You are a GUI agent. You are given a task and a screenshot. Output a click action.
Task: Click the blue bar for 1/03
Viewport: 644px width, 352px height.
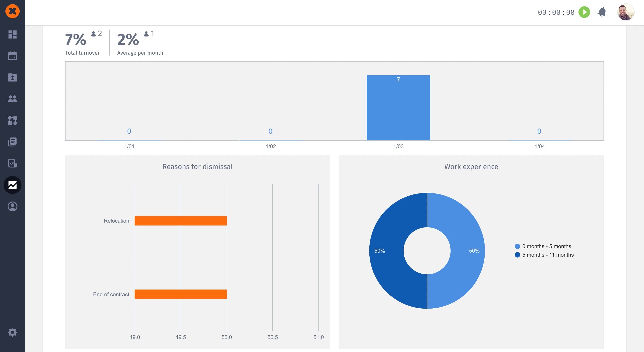pyautogui.click(x=398, y=108)
